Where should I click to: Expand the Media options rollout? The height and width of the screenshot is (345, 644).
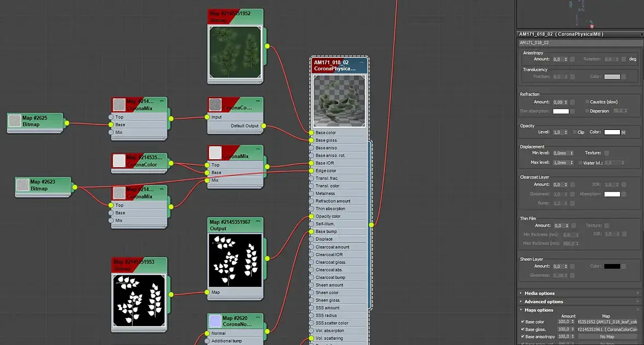click(x=539, y=293)
